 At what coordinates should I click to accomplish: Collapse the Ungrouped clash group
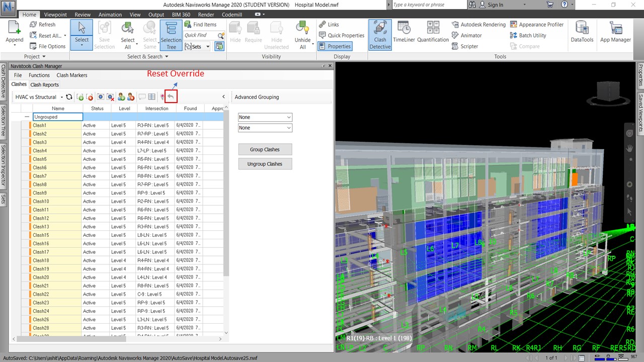[27, 117]
